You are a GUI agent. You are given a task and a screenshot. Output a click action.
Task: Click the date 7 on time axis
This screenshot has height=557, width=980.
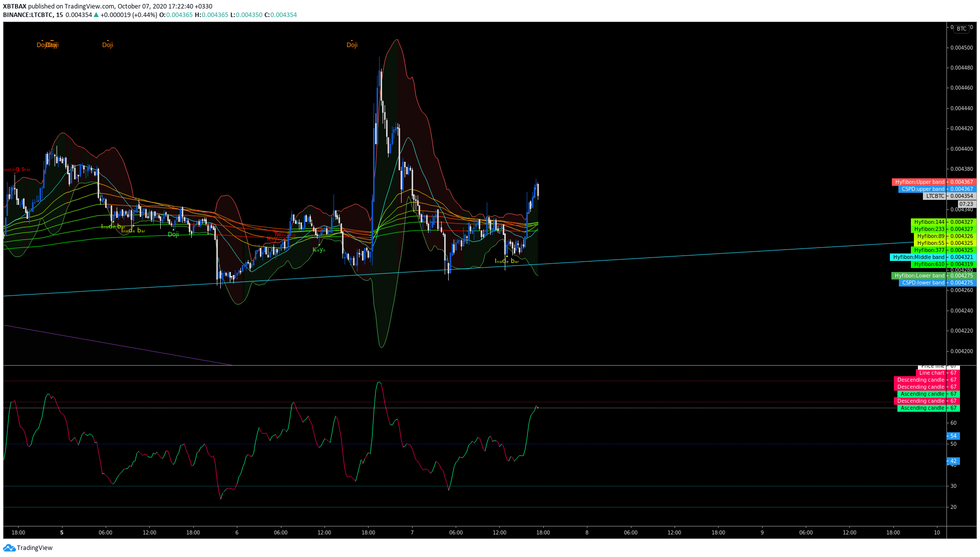(412, 532)
